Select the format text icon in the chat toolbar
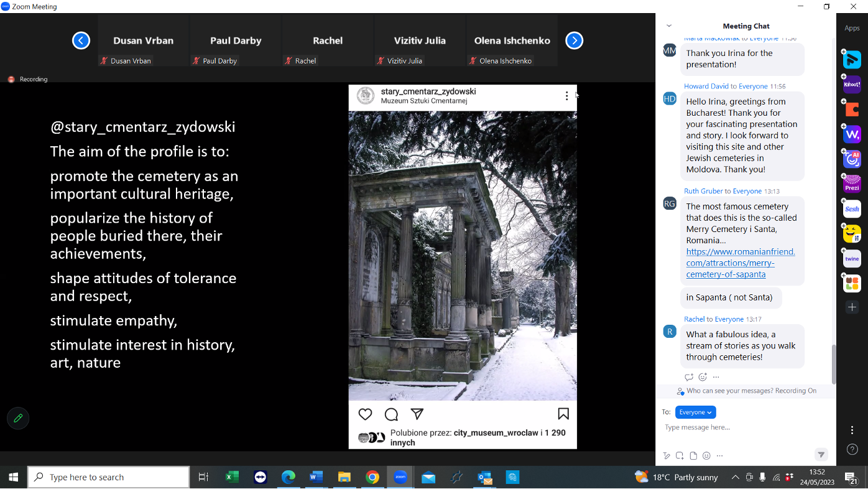The image size is (868, 489). coord(667,455)
